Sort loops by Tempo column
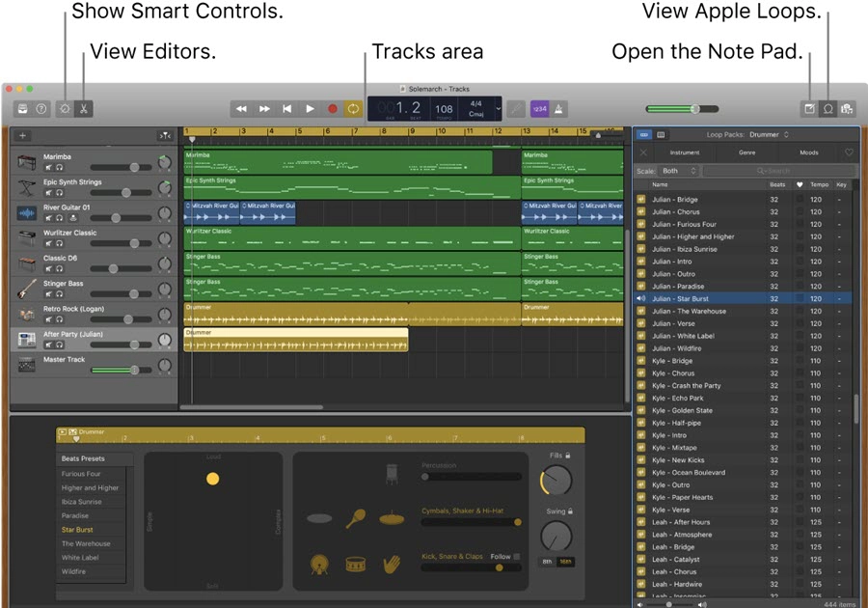The height and width of the screenshot is (608, 868). [x=819, y=184]
